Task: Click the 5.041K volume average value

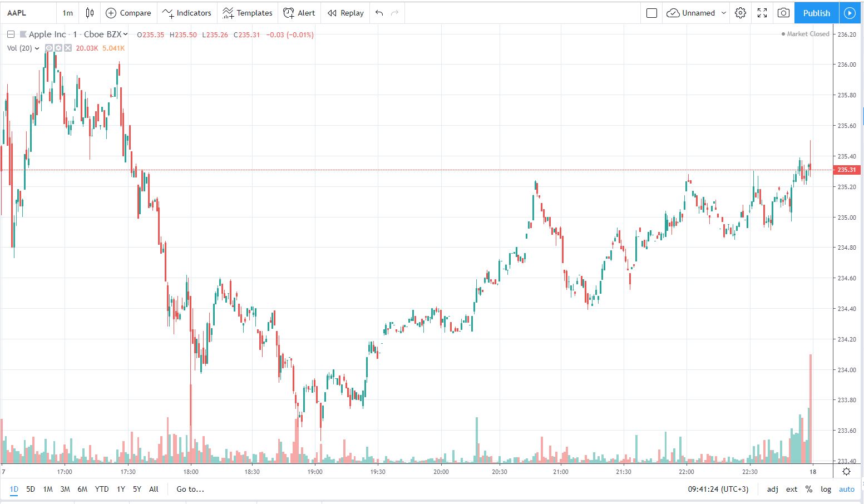Action: (x=113, y=48)
